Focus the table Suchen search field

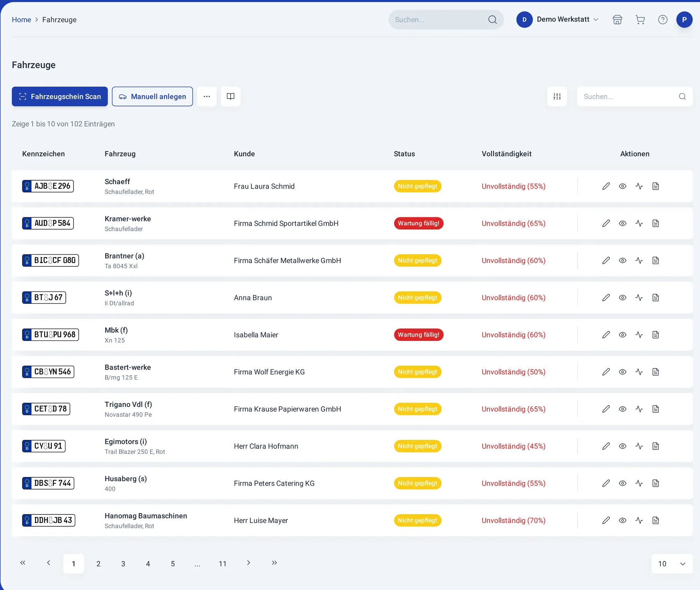635,97
